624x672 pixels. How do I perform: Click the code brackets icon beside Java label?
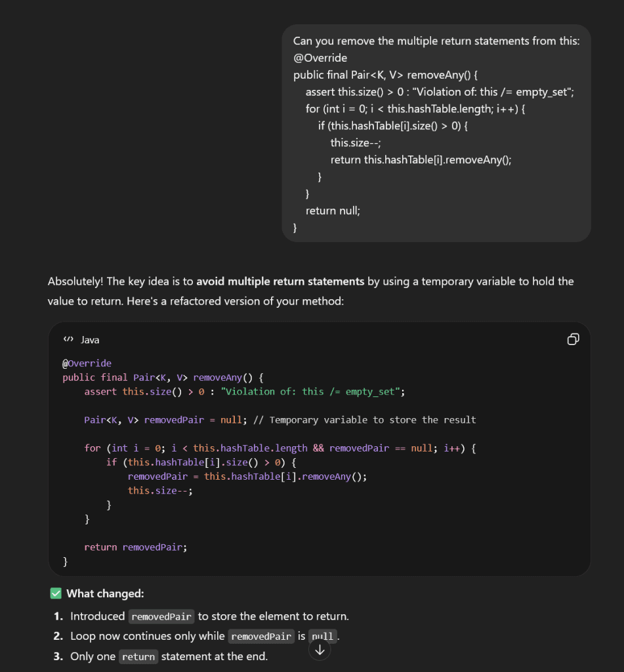(68, 339)
